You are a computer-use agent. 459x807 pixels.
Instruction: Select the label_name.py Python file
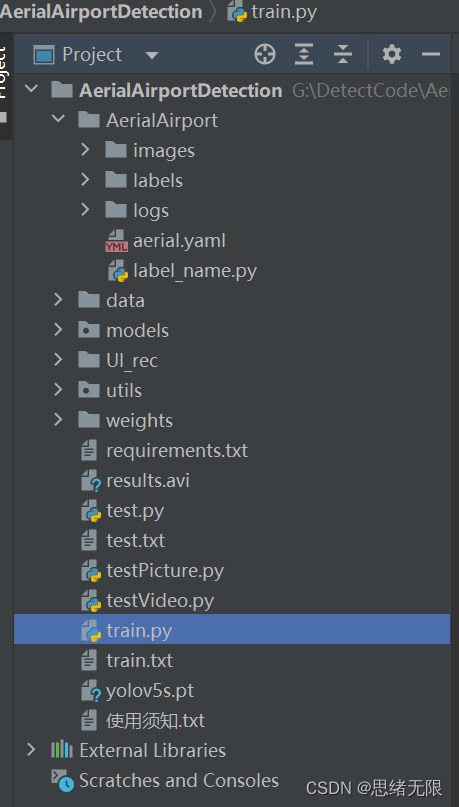(x=195, y=271)
